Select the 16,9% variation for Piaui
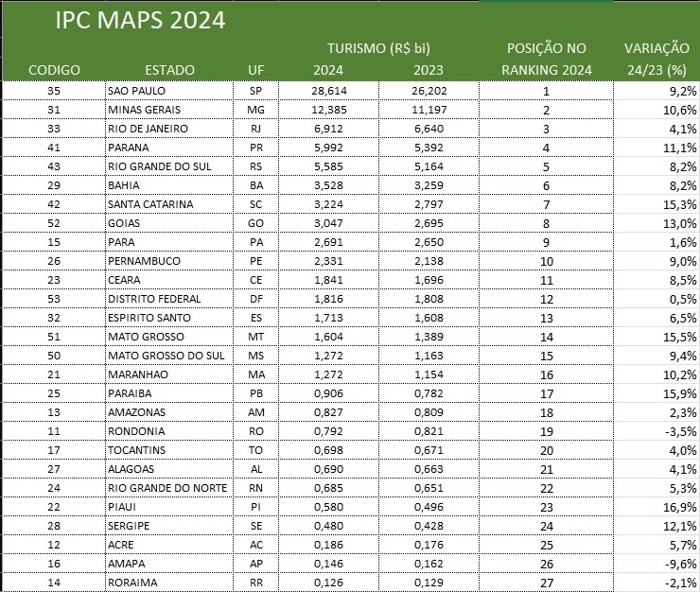Image resolution: width=700 pixels, height=592 pixels. point(656,507)
